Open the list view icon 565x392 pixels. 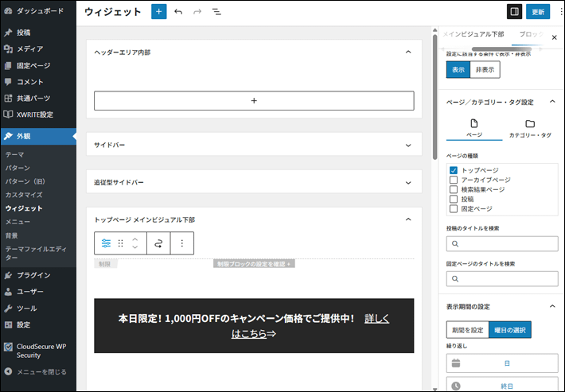tap(216, 12)
